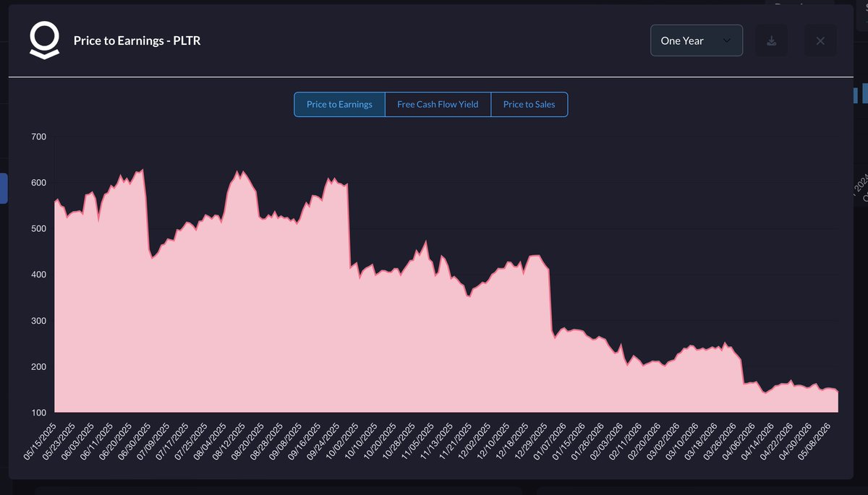Image resolution: width=868 pixels, height=495 pixels.
Task: Select the Price to Earnings tab
Action: tap(339, 105)
